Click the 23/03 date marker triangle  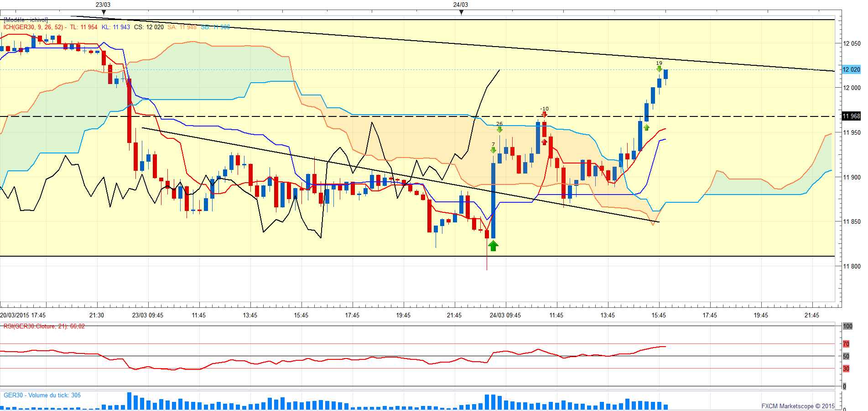[x=104, y=12]
